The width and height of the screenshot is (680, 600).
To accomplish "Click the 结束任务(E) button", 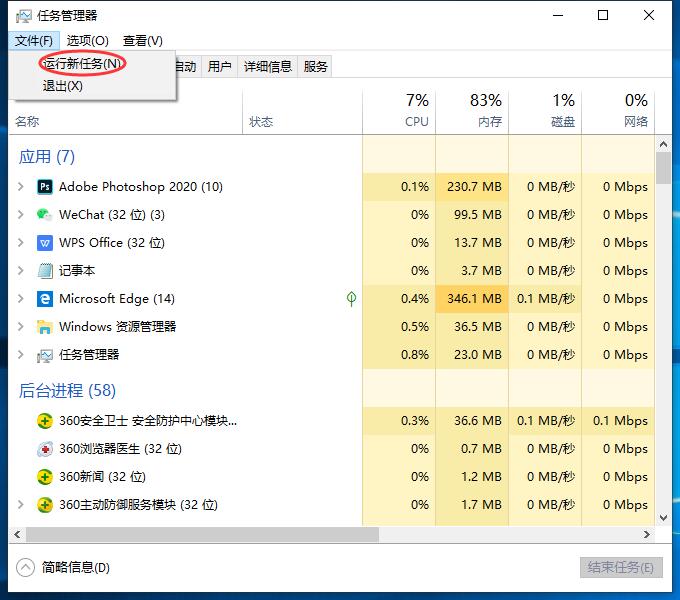I will click(x=621, y=567).
